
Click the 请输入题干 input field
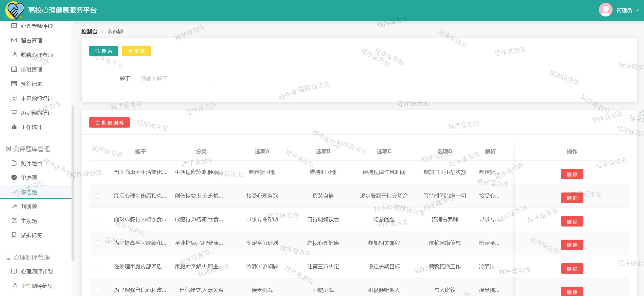pos(174,79)
